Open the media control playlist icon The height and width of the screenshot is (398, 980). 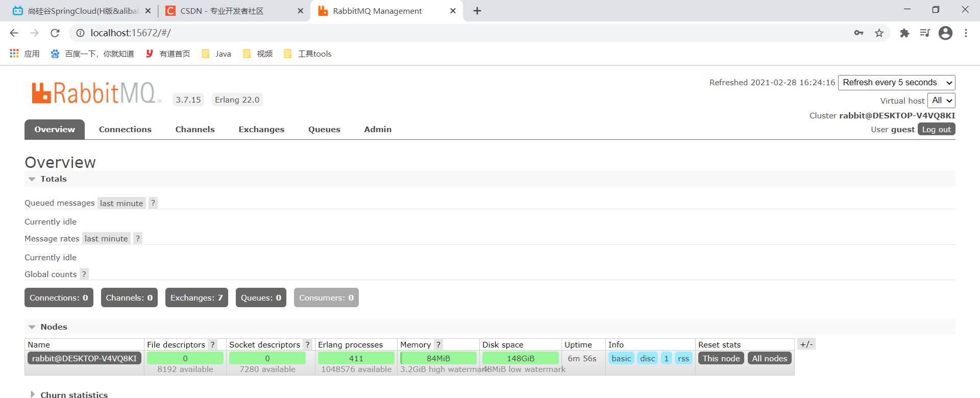click(x=925, y=33)
